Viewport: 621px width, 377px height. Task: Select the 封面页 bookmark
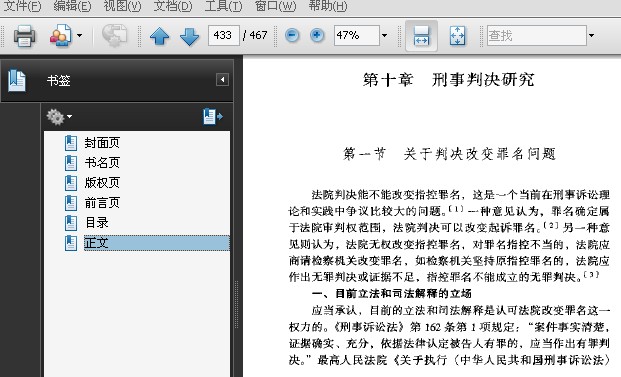[102, 143]
